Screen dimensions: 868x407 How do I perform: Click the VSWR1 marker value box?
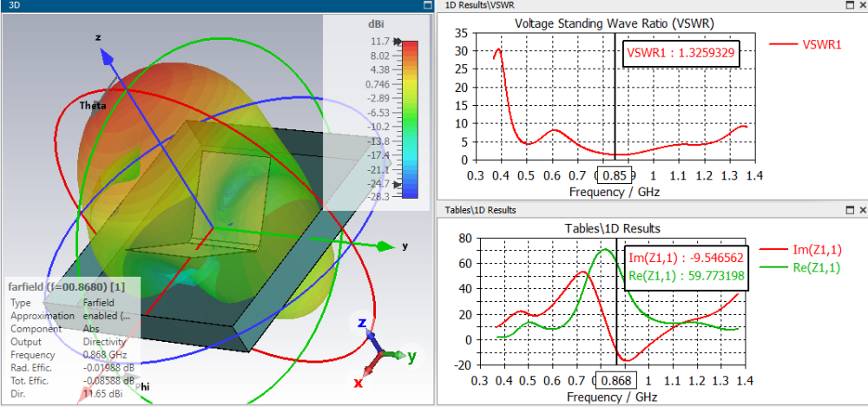[x=681, y=54]
